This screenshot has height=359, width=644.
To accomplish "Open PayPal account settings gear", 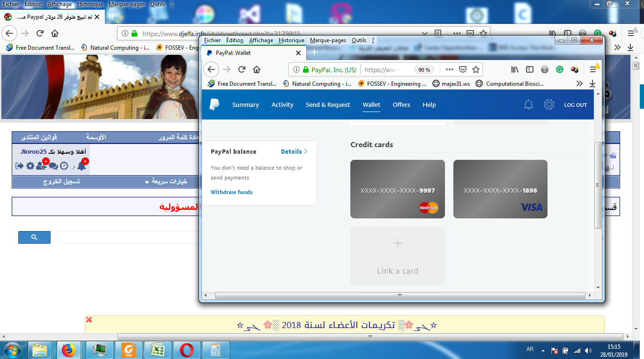I will (549, 105).
